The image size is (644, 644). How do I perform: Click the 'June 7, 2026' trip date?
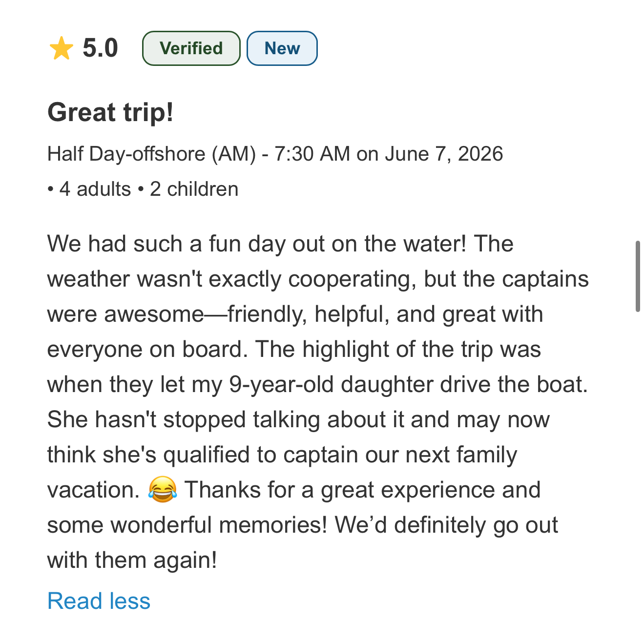tap(444, 154)
